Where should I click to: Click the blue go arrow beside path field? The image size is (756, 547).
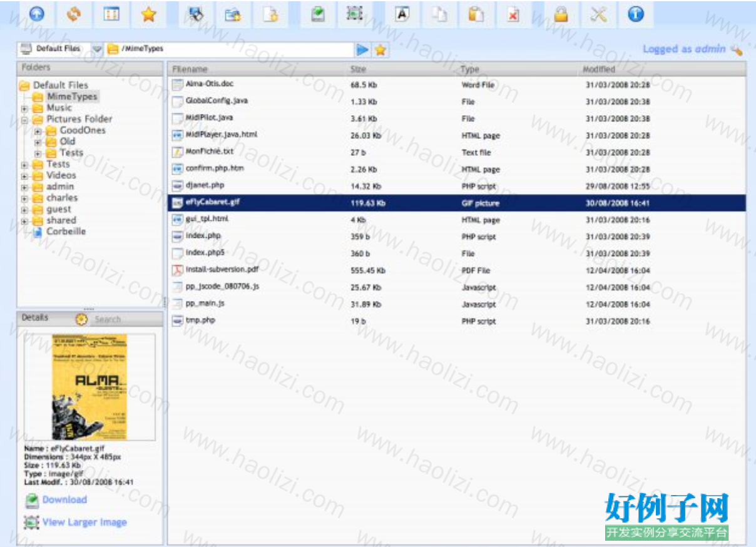point(362,49)
